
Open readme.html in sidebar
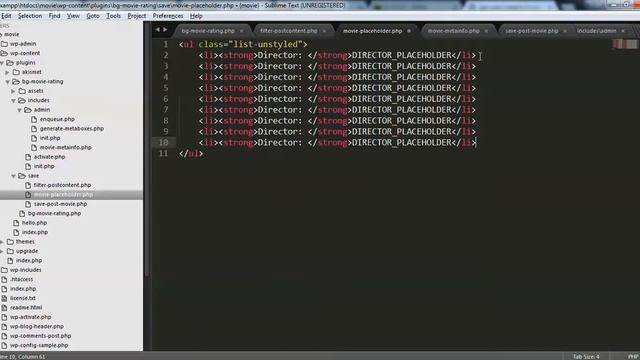(x=26, y=308)
